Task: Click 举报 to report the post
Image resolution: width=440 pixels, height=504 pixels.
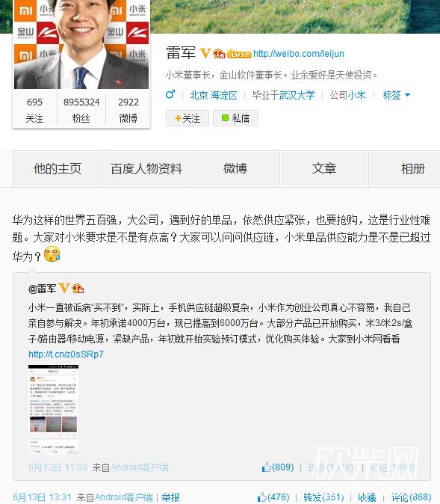Action: point(170,497)
